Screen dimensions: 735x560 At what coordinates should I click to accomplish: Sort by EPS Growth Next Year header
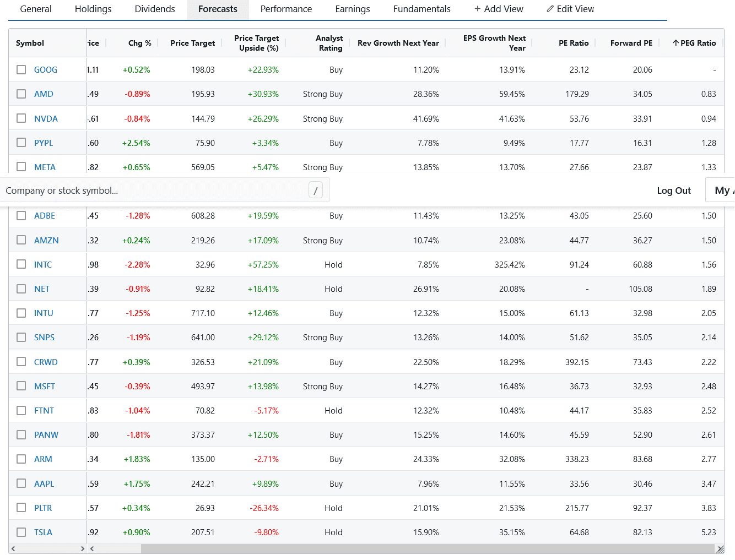494,43
